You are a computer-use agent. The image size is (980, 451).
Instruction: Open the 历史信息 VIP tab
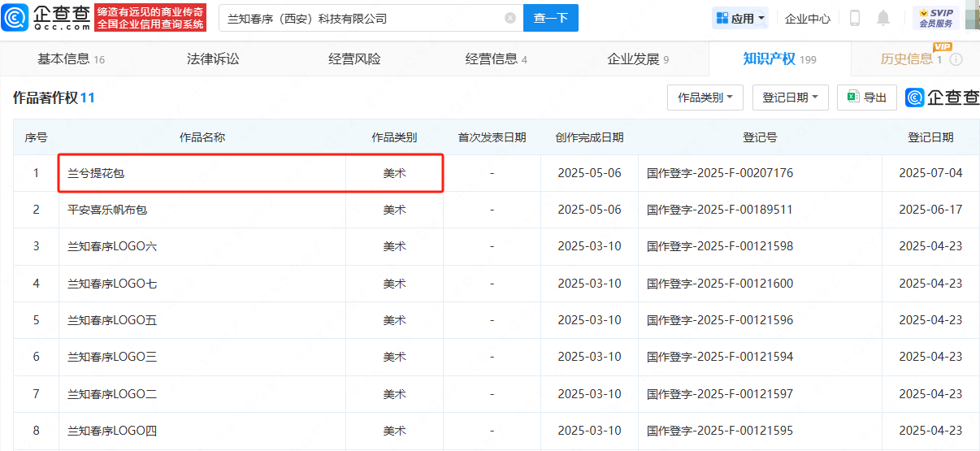click(911, 59)
